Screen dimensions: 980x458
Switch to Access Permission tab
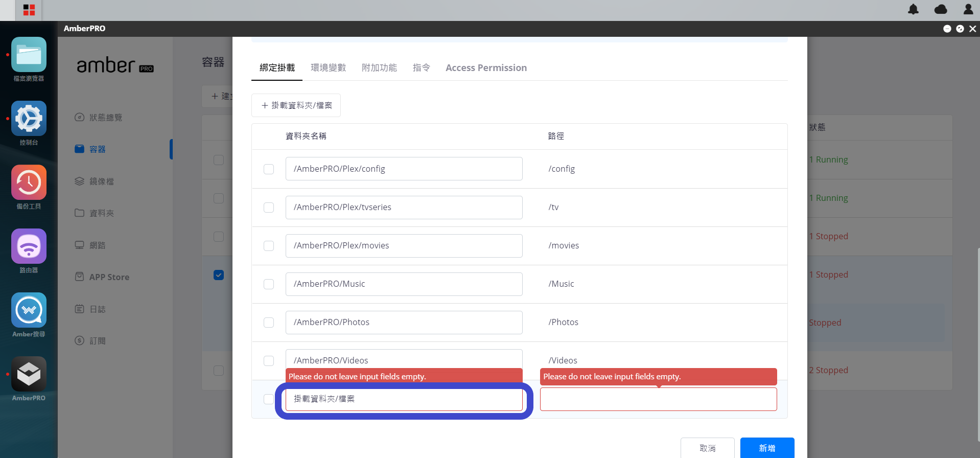click(486, 68)
